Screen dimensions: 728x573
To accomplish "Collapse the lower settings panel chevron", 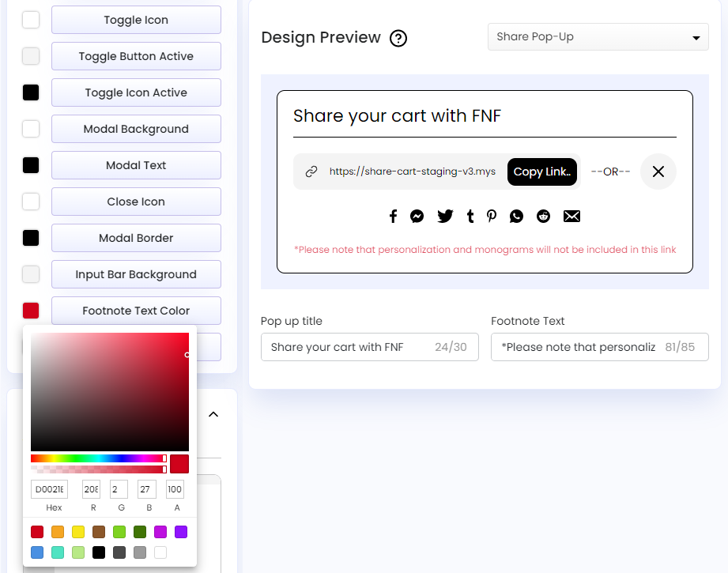I will 213,413.
